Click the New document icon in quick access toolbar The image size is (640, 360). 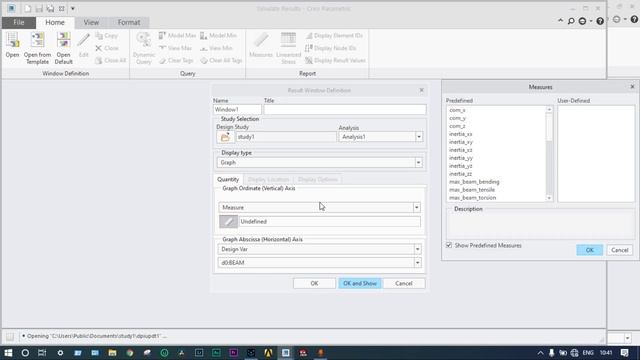point(27,9)
